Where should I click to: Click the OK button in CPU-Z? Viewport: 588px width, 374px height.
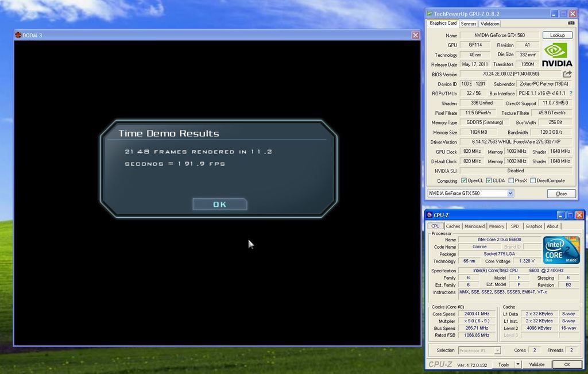coord(567,365)
